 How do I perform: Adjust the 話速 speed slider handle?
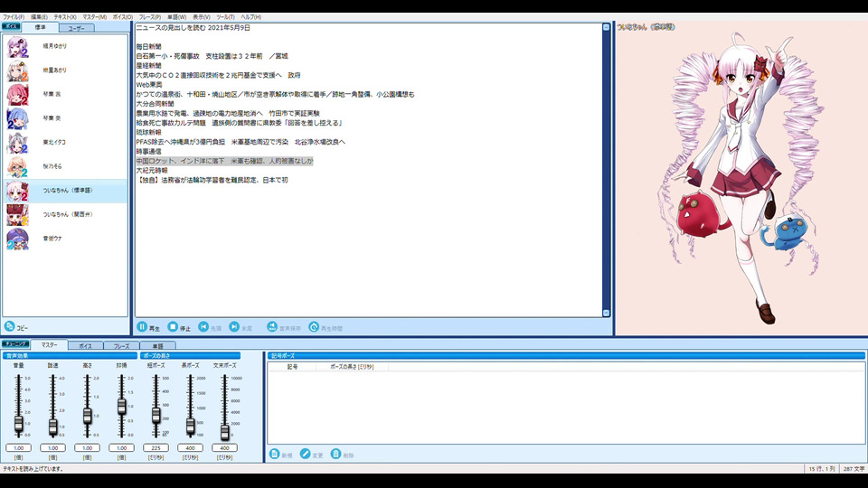pos(53,427)
